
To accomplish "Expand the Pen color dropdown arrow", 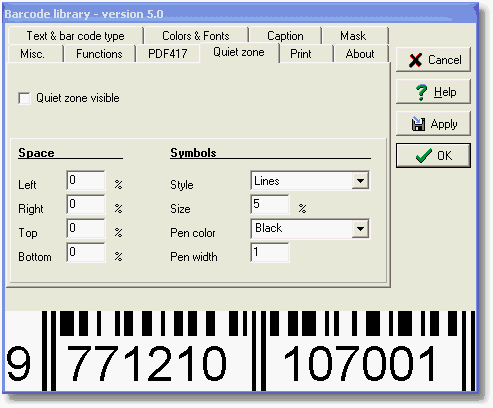I will point(360,229).
